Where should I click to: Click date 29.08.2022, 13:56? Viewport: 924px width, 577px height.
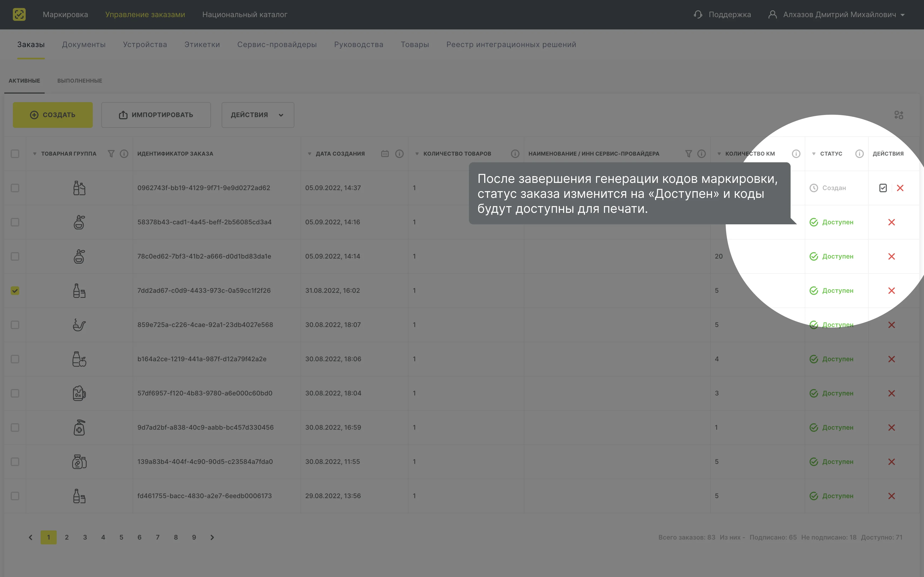333,496
